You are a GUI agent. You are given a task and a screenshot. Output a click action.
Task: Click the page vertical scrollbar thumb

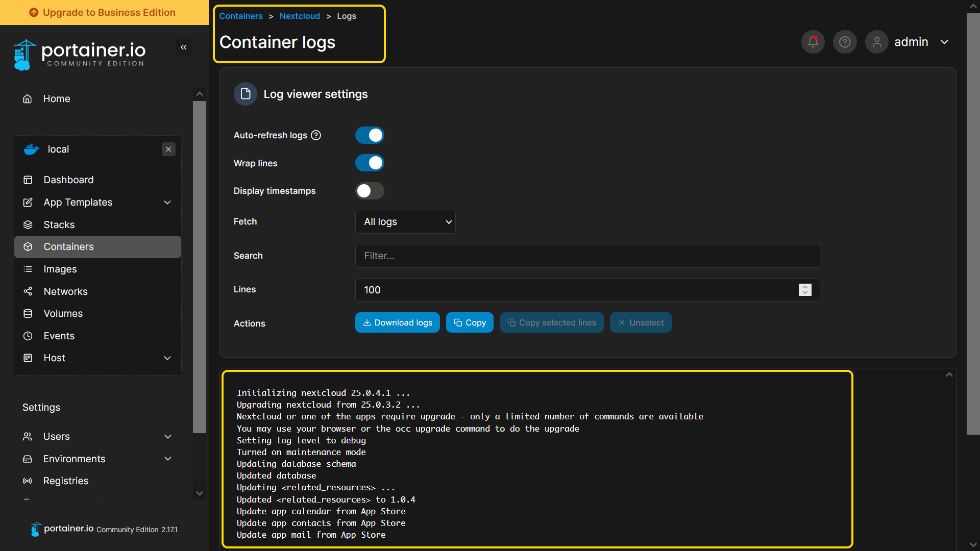(x=973, y=223)
